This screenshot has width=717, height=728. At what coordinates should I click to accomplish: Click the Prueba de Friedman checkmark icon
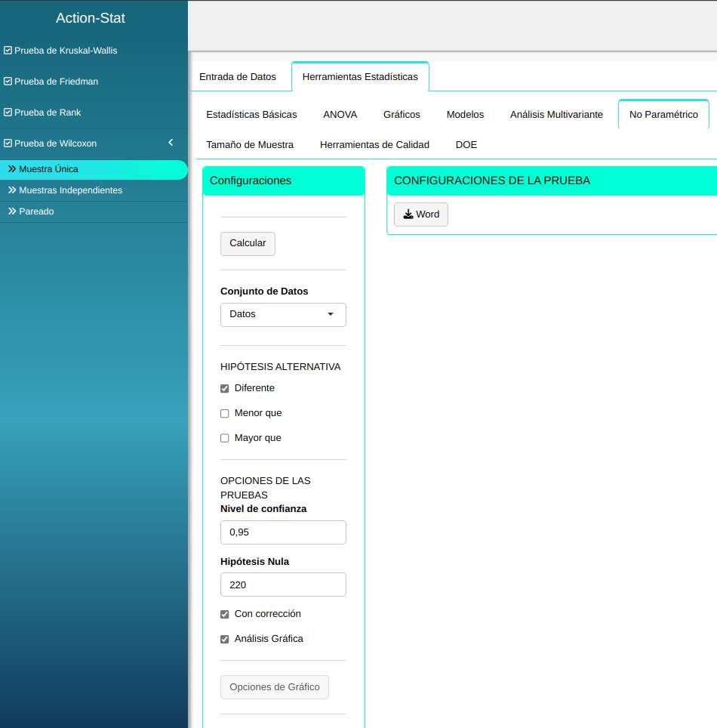8,82
